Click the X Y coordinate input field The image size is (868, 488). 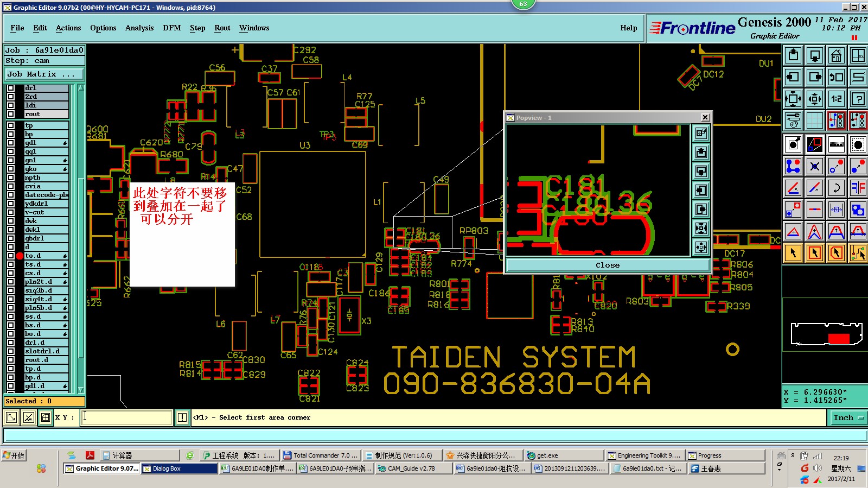127,417
